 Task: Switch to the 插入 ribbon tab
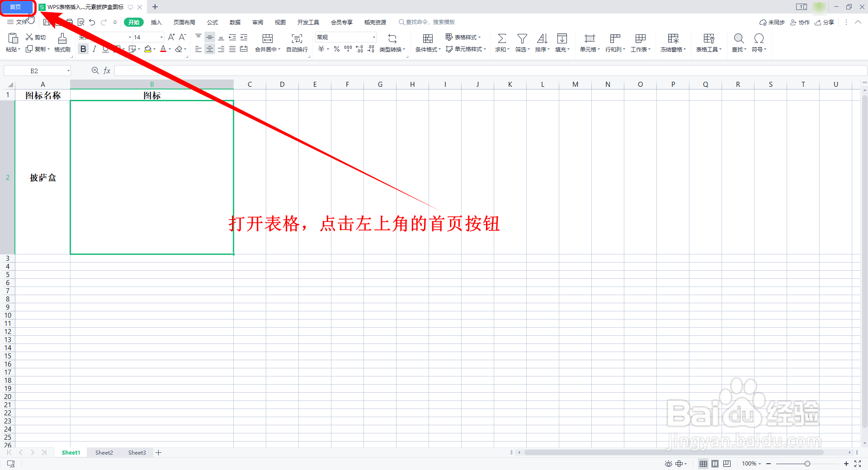156,22
